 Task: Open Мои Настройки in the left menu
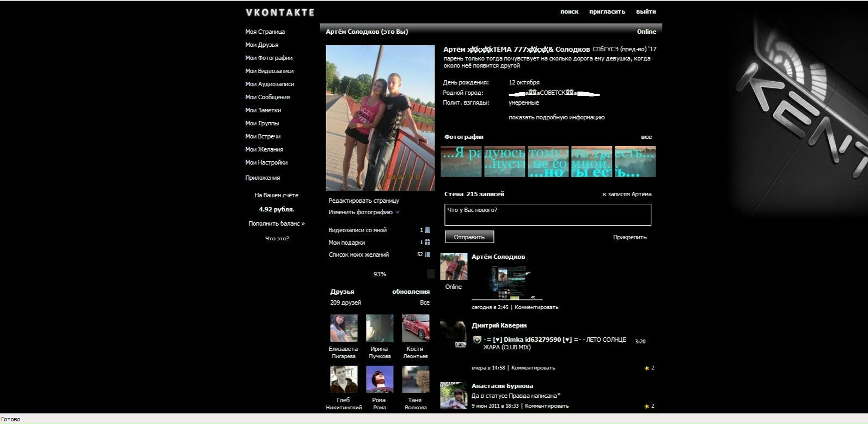pos(266,162)
